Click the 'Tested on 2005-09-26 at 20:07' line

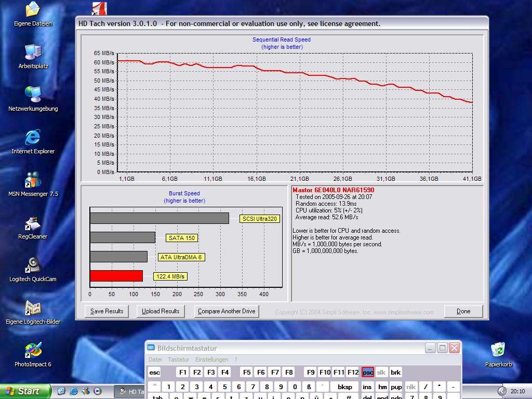(x=334, y=197)
